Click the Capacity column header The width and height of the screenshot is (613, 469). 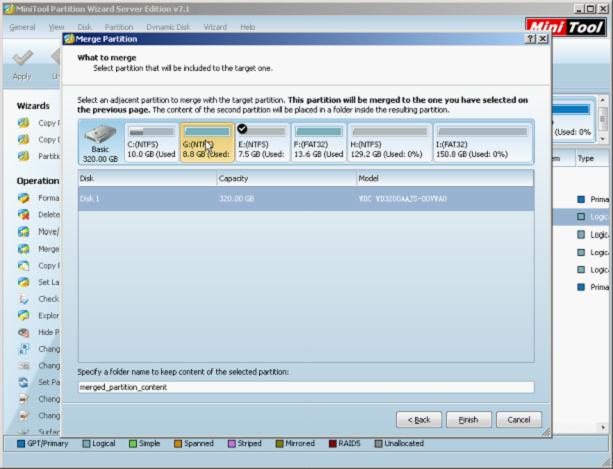click(x=287, y=178)
